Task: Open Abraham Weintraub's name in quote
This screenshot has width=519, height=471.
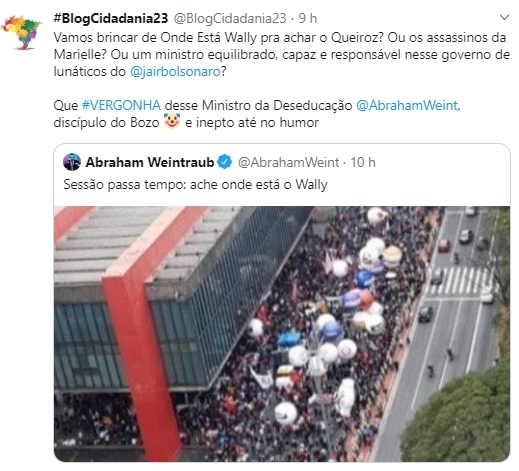Action: pos(150,162)
